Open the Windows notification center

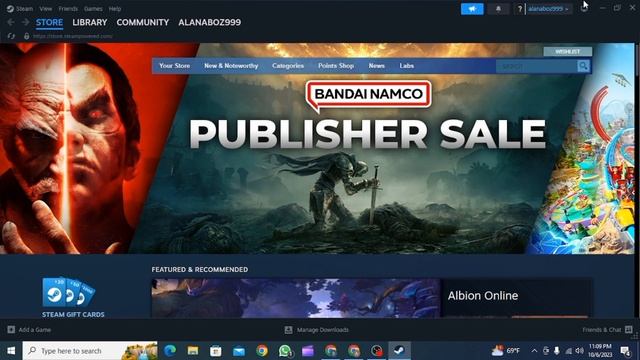(x=625, y=350)
